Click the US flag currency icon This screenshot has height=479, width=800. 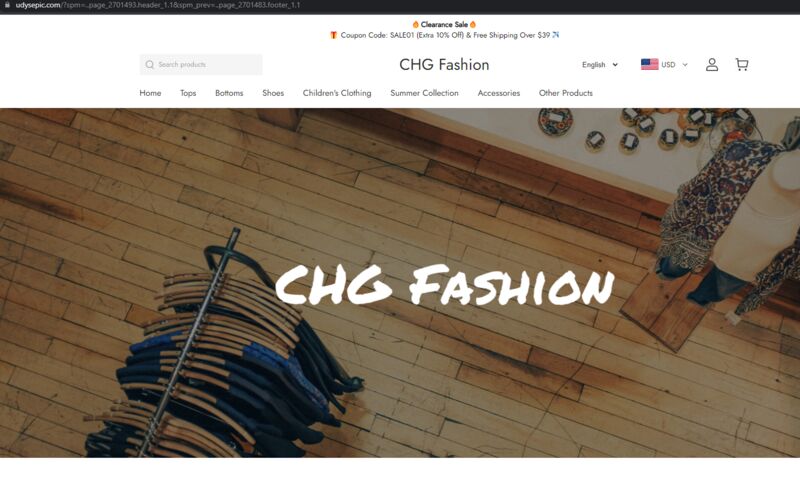tap(649, 64)
